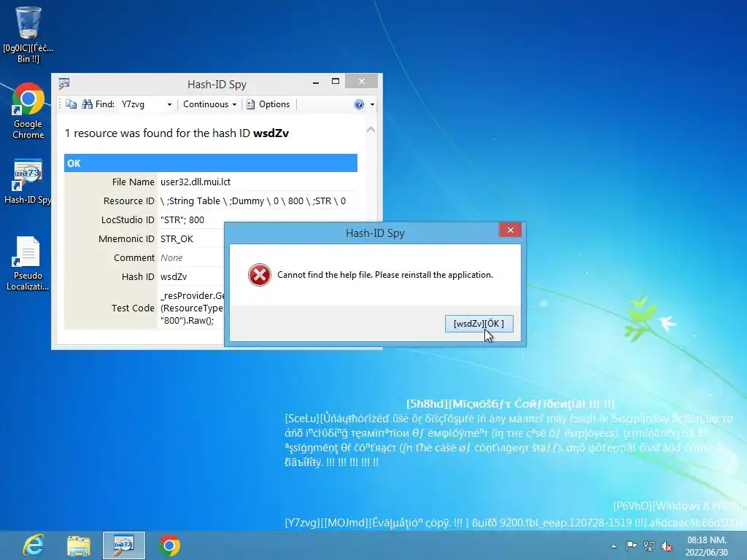Click the Comment value None
Image resolution: width=747 pixels, height=560 pixels.
click(171, 257)
